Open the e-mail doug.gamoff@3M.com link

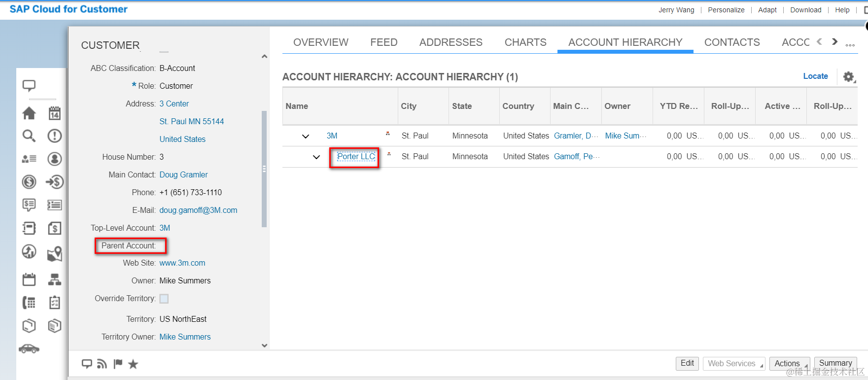coord(198,210)
